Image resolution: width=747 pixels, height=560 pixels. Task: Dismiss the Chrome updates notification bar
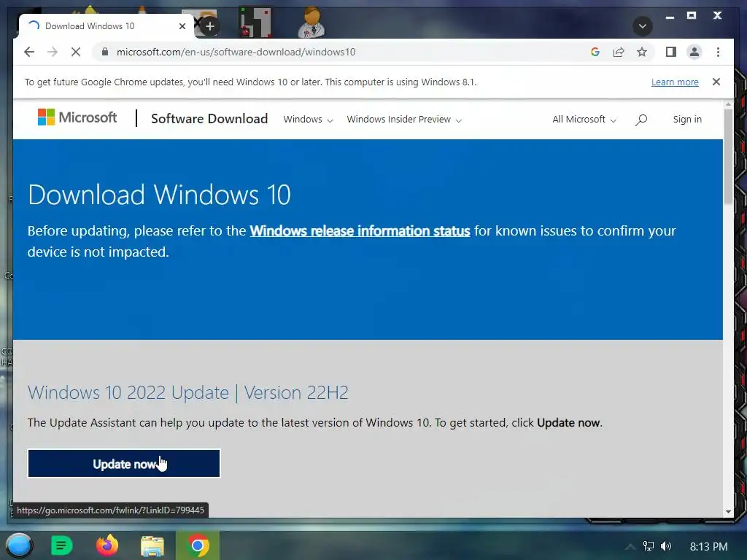tap(716, 82)
